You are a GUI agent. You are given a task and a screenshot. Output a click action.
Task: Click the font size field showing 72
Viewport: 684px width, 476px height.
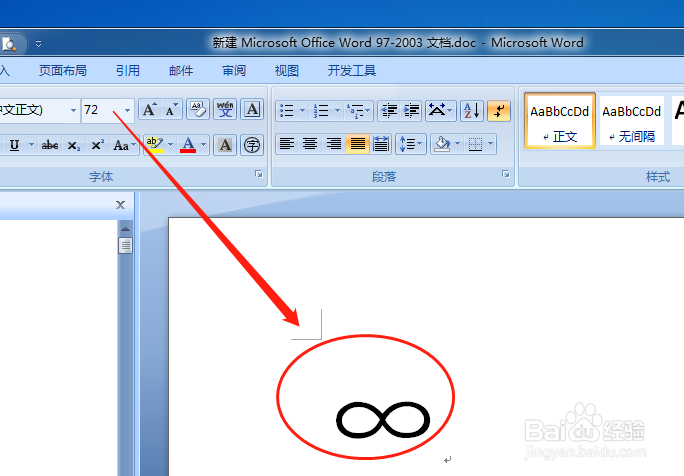102,110
